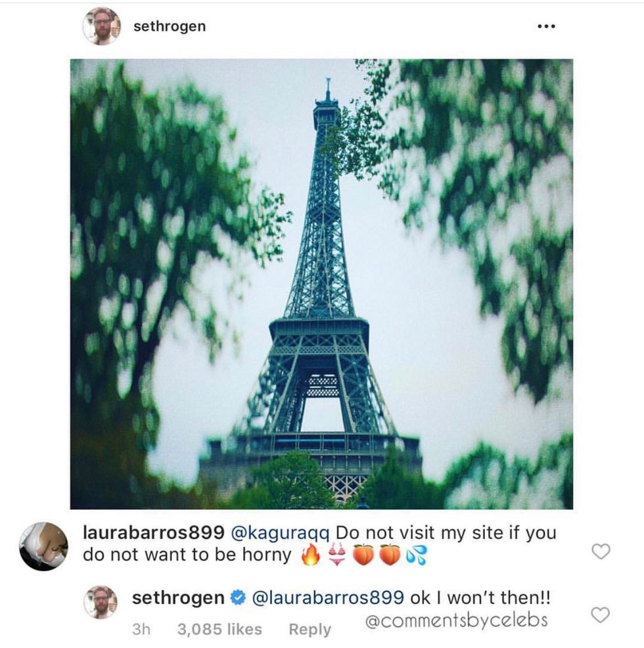
Task: Open laurabarros899's profile avatar
Action: [44, 547]
